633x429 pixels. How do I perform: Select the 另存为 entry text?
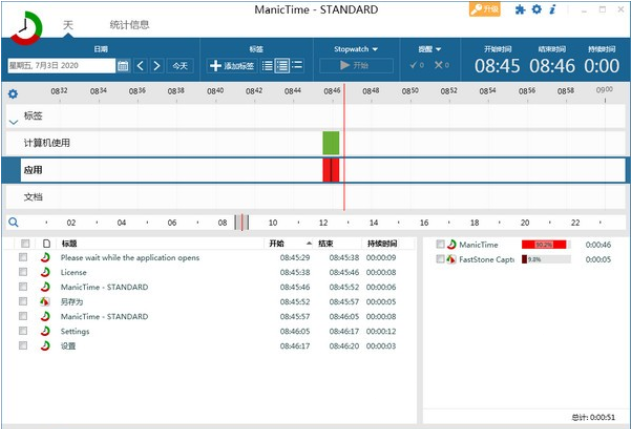72,301
